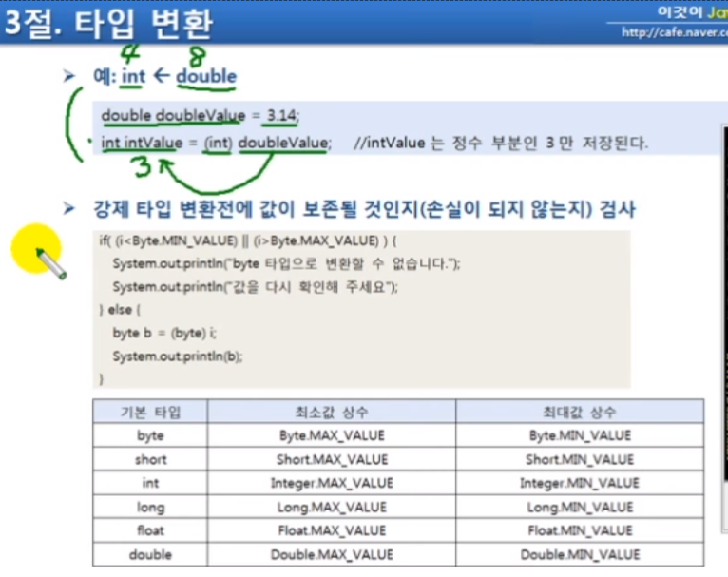Select code line "double doubleValue = 3.14;"
This screenshot has height=577, width=728.
click(201, 115)
